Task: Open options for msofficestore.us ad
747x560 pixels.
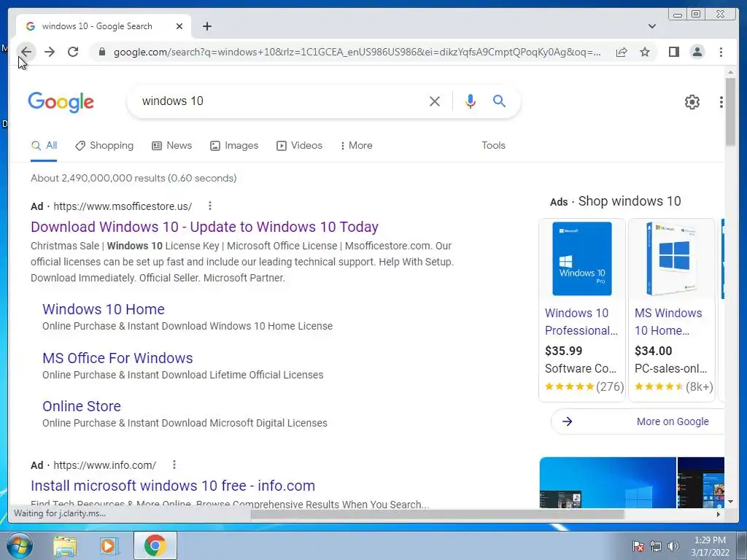Action: (x=209, y=206)
